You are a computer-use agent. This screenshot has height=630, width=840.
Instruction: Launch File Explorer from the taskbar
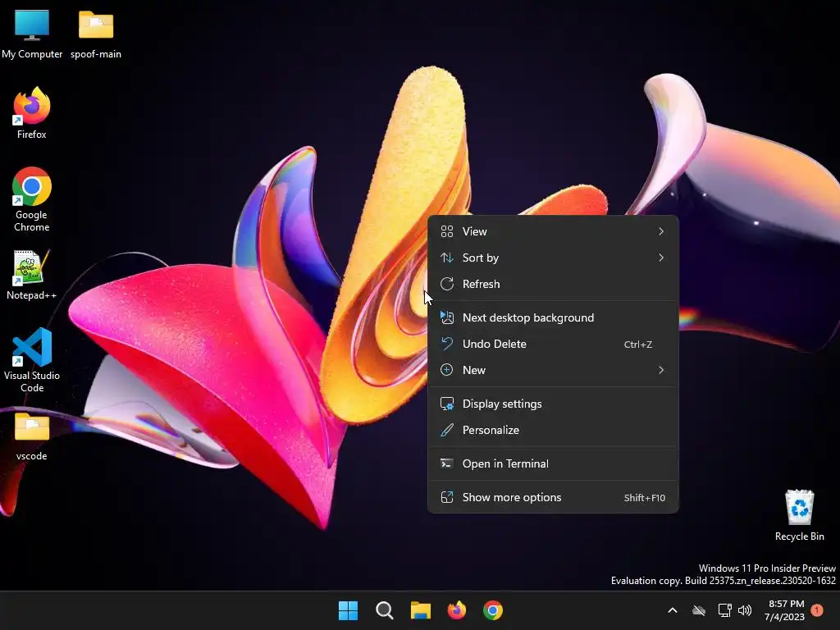click(421, 610)
